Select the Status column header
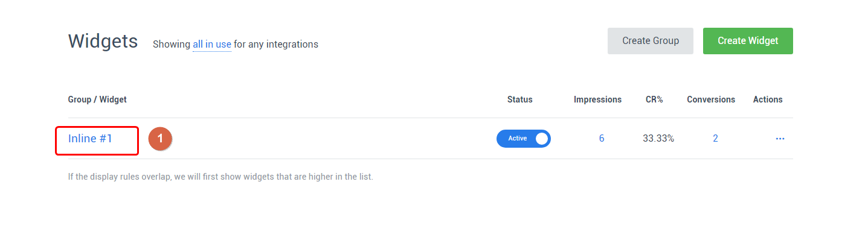This screenshot has width=868, height=249. click(519, 99)
